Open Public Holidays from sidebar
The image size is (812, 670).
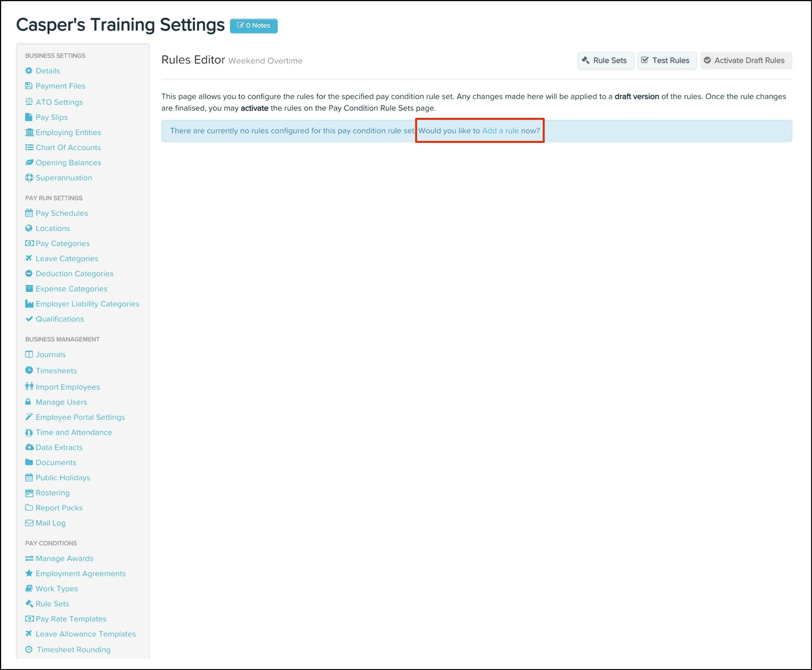coord(63,478)
